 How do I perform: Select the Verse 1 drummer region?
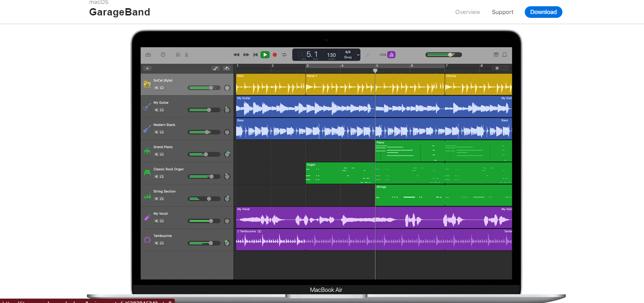[375, 84]
